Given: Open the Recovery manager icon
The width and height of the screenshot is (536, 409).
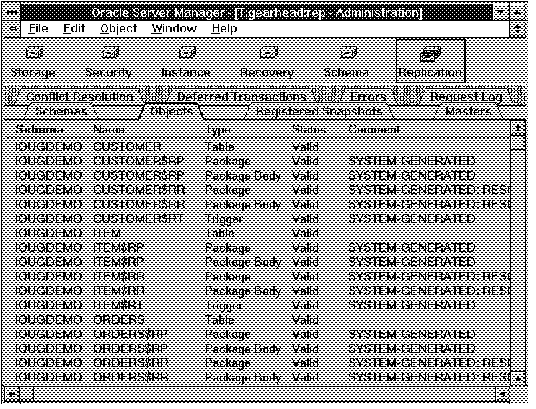Looking at the screenshot, I should tap(267, 62).
